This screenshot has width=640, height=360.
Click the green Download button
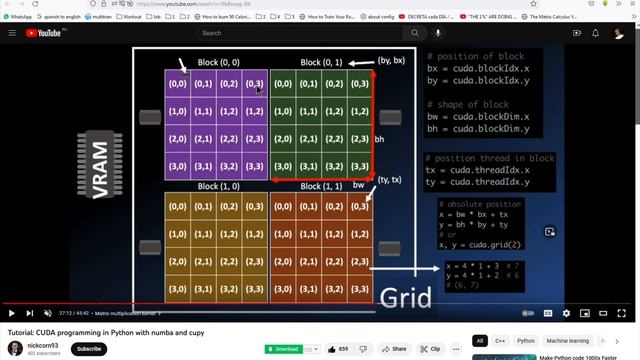pyautogui.click(x=284, y=349)
